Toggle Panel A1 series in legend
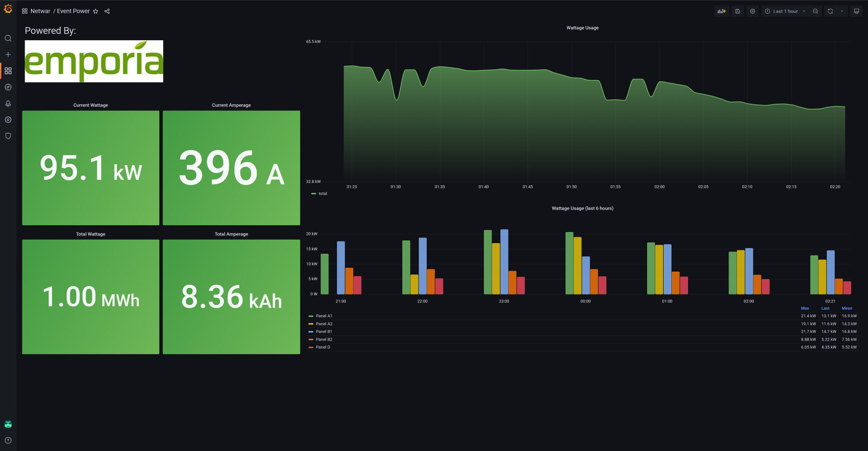The width and height of the screenshot is (868, 451). [x=324, y=316]
